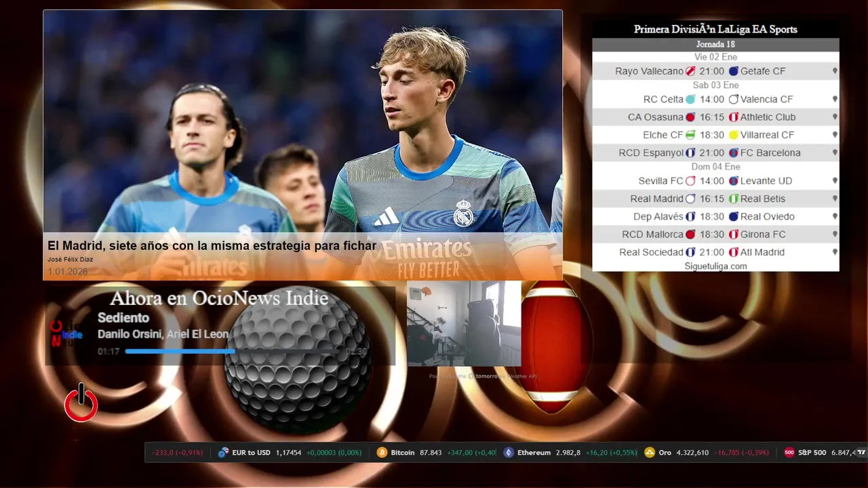The width and height of the screenshot is (868, 488).
Task: Open location pin for Real Madrid match
Action: pos(835,199)
